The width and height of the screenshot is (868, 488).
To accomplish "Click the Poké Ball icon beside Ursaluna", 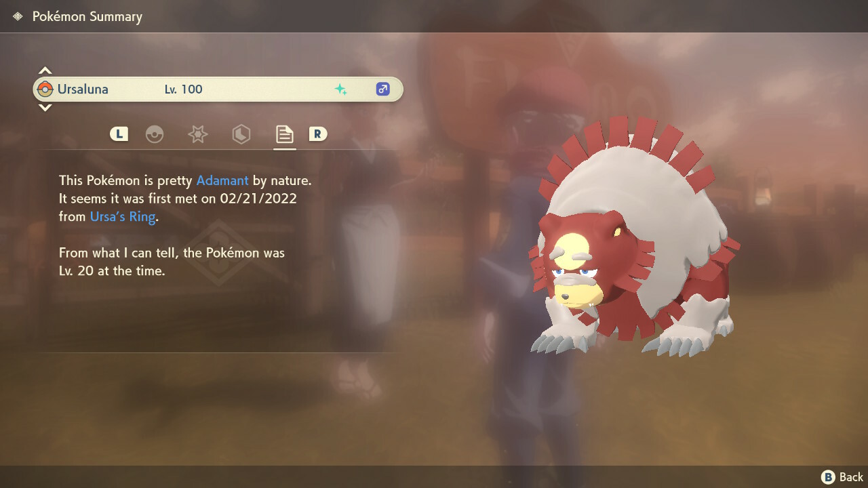I will tap(45, 89).
